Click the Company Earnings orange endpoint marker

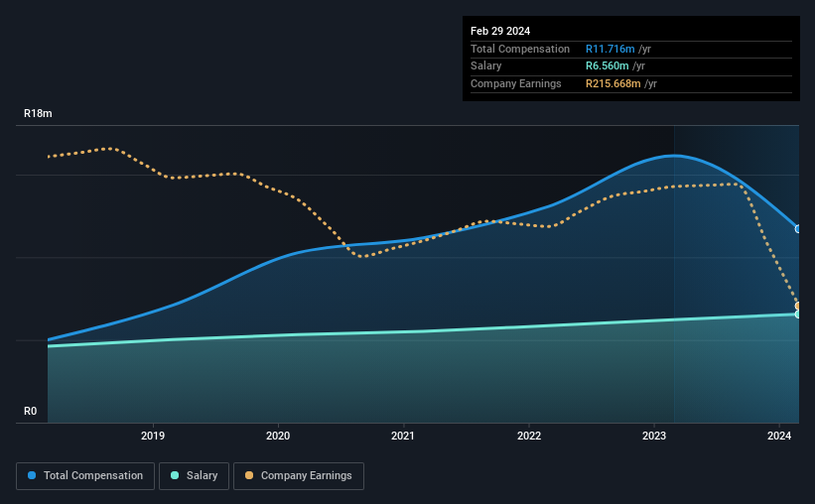(798, 306)
